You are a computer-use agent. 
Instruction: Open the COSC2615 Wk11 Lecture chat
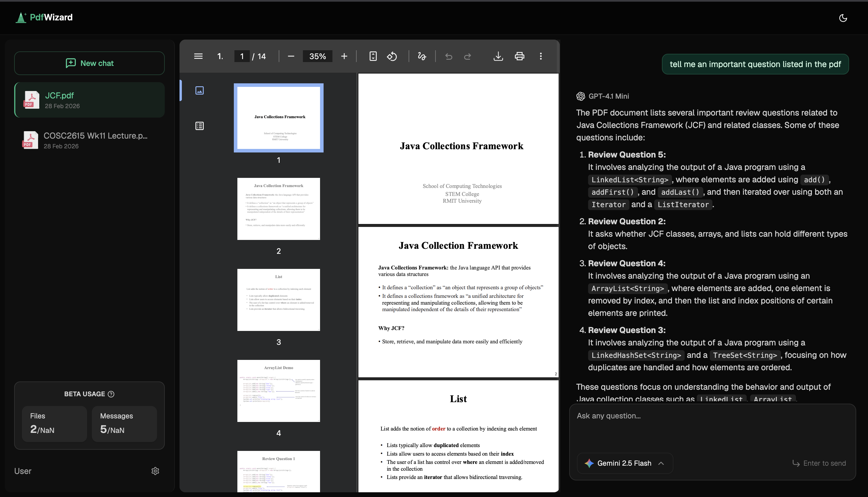coord(89,140)
